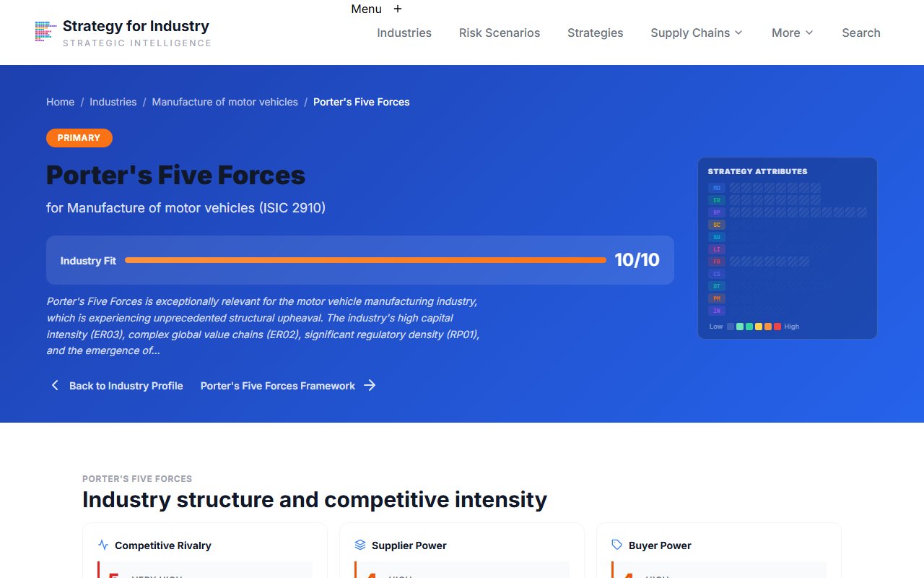This screenshot has width=924, height=578.
Task: Expand the Supply Chains dropdown
Action: pos(696,33)
